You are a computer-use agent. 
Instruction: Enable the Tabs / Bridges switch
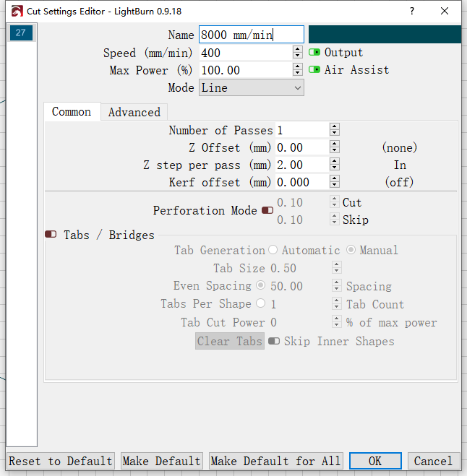51,234
